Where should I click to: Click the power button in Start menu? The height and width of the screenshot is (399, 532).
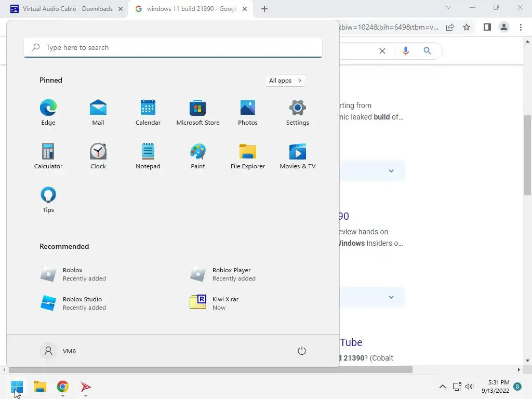(x=302, y=351)
